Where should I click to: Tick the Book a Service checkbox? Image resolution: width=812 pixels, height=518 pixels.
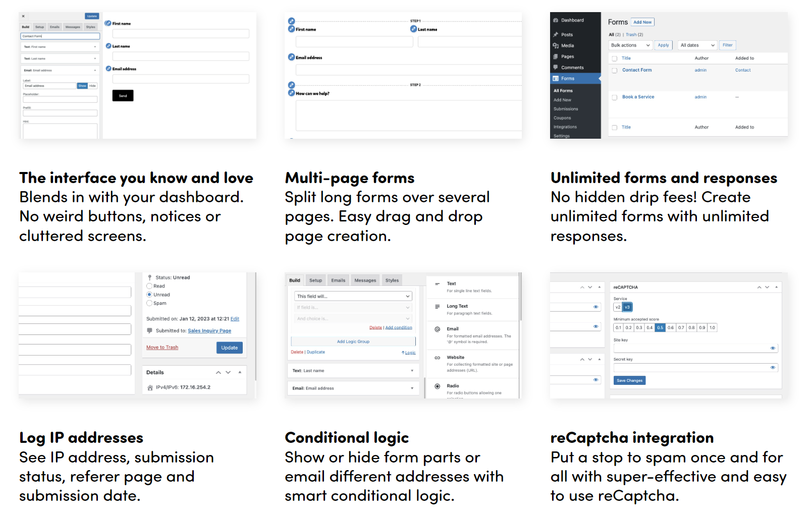615,97
